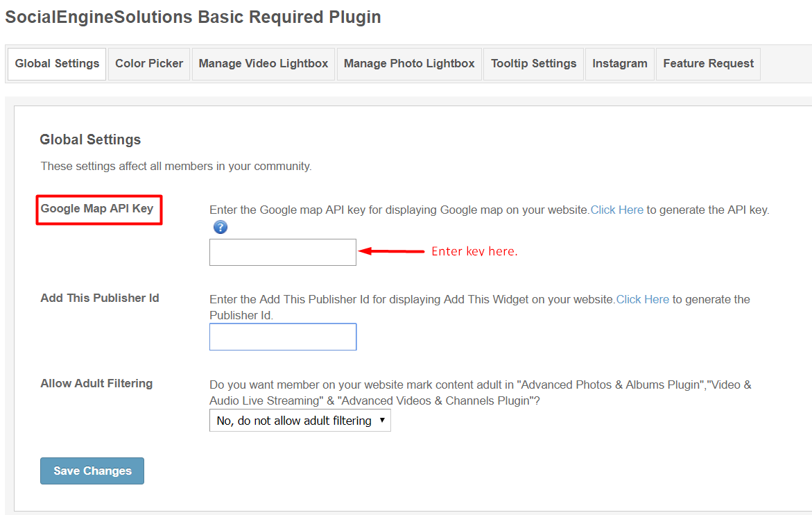This screenshot has height=515, width=812.
Task: Click the Add This Publisher Id label
Action: click(100, 298)
